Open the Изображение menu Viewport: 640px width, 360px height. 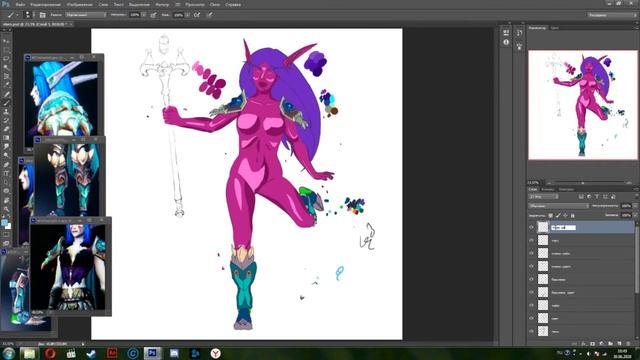[79, 4]
